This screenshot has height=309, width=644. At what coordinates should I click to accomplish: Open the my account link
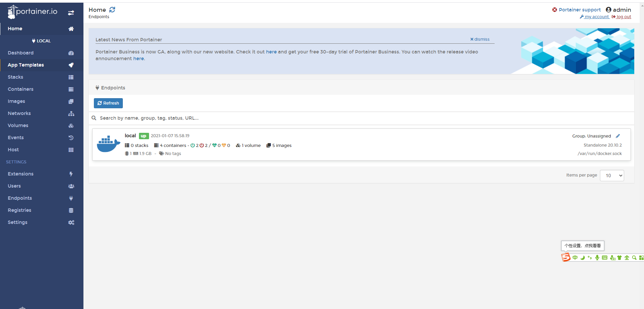click(594, 17)
